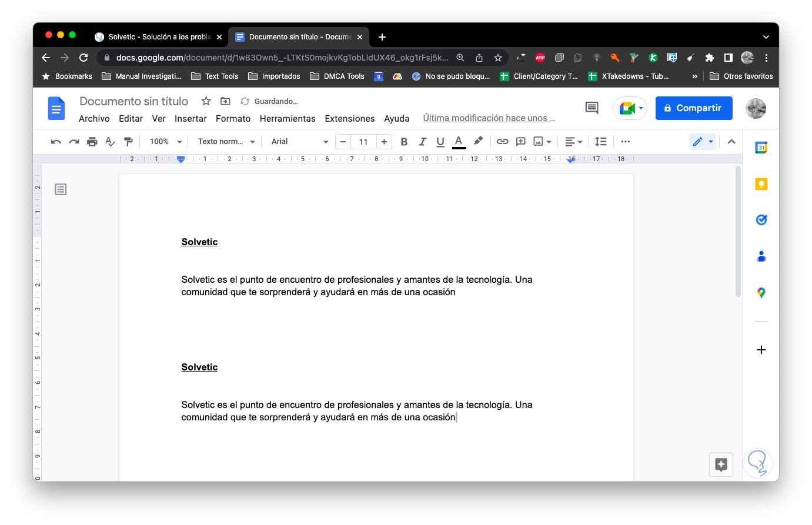Open the Text Tools bookmark folder
The height and width of the screenshot is (525, 812).
click(215, 76)
